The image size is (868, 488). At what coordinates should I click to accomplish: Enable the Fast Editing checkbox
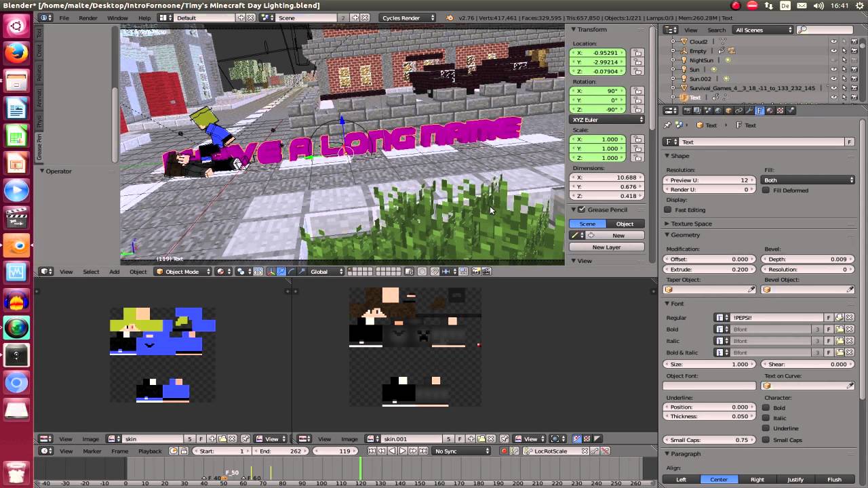668,210
